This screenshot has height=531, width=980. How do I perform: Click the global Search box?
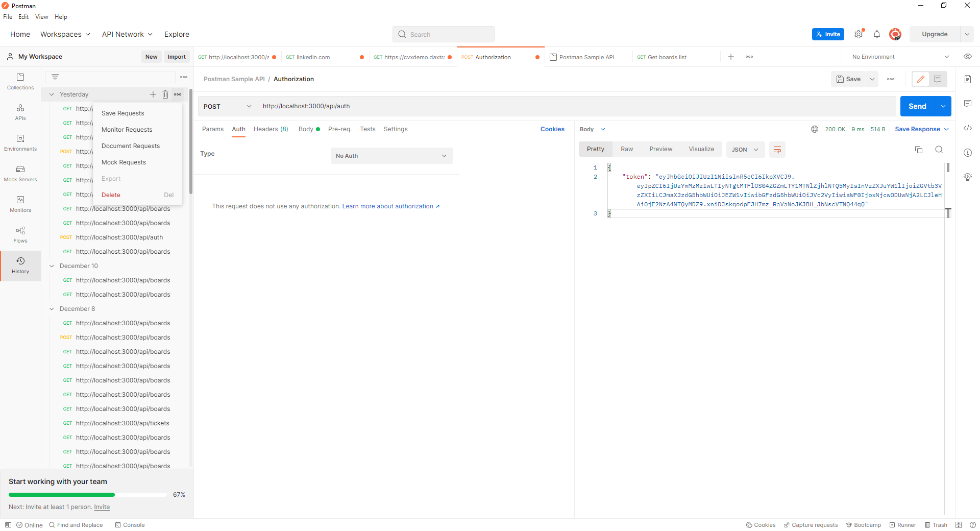tap(443, 34)
